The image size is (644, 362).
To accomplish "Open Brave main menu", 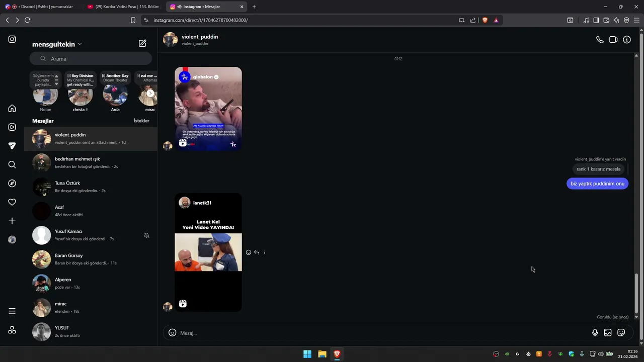I will [637, 20].
